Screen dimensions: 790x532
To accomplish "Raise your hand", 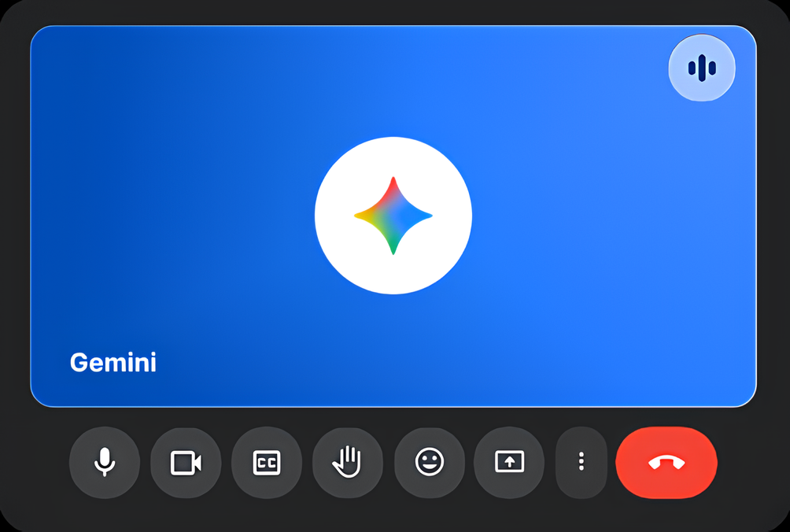I will pyautogui.click(x=347, y=464).
